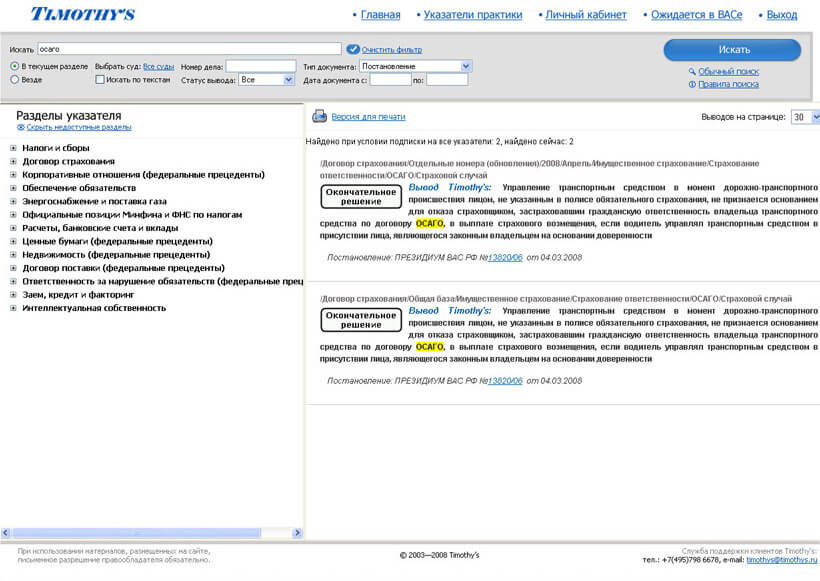The height and width of the screenshot is (581, 820).
Task: Click the 'Найдено при условии подписки' results count
Action: (x=439, y=142)
